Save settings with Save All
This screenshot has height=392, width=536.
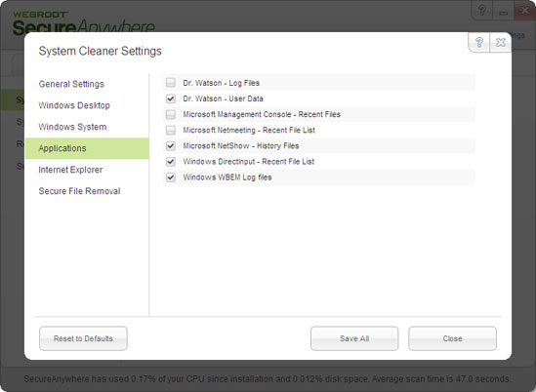[x=354, y=338]
